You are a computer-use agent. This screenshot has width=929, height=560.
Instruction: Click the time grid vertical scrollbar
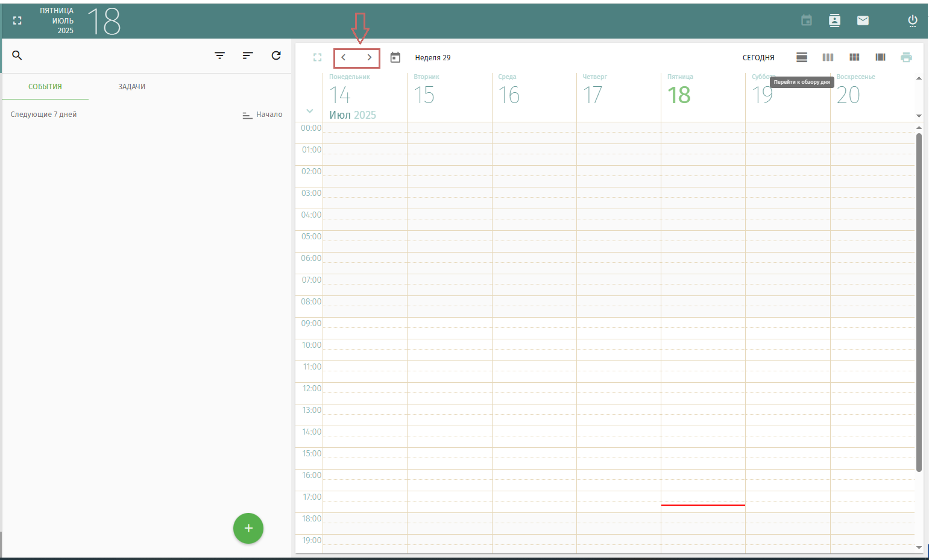(x=919, y=301)
